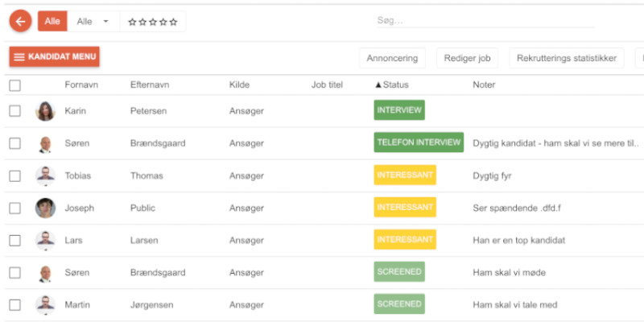Image resolution: width=644 pixels, height=322 pixels.
Task: Open the INTERVIEW status badge for Karin
Action: (x=399, y=110)
